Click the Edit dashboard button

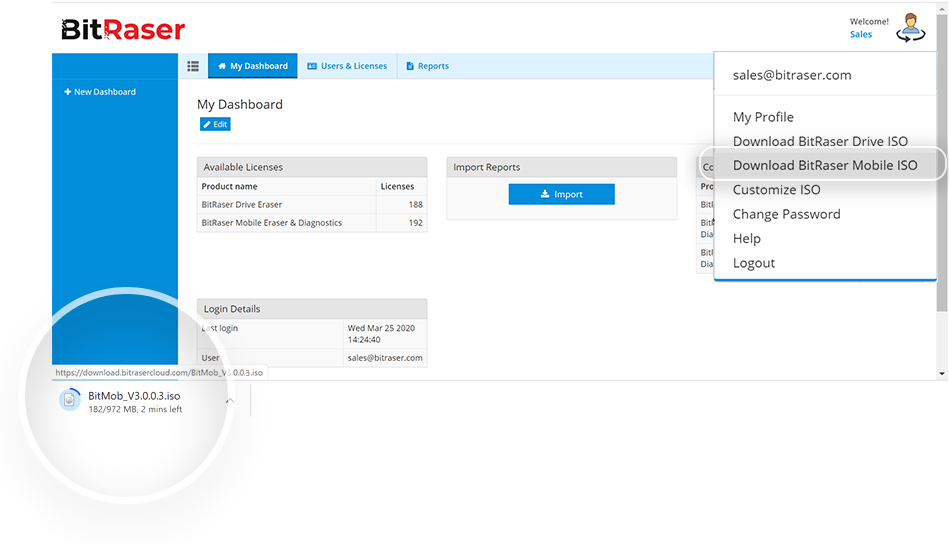pos(215,124)
